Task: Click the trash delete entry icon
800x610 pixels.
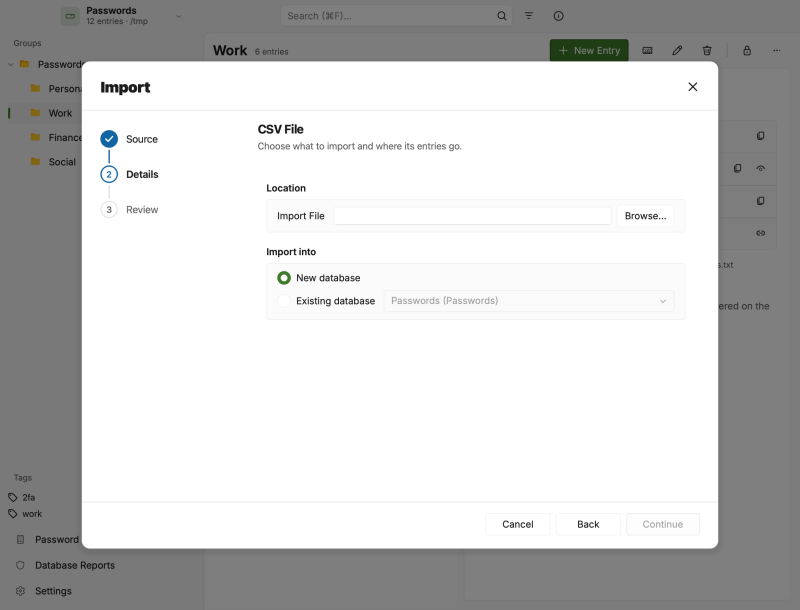Action: [707, 50]
